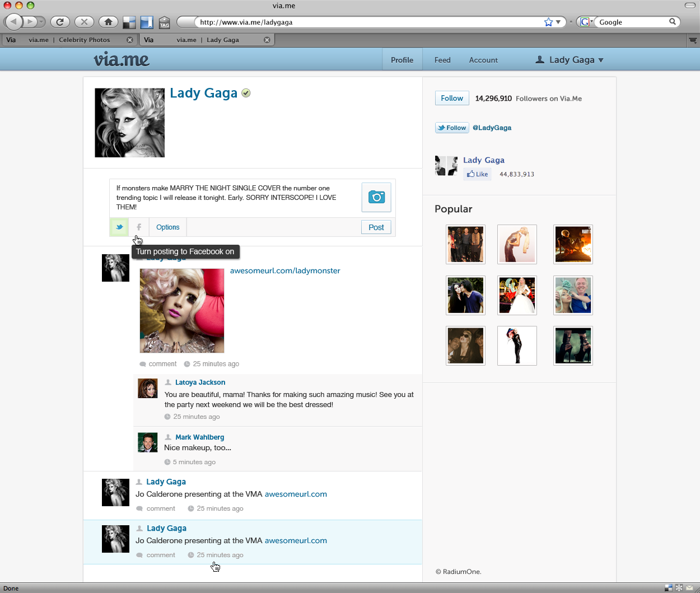Click the Follow button on Via.Me
Viewport: 700px width, 593px height.
tap(452, 98)
